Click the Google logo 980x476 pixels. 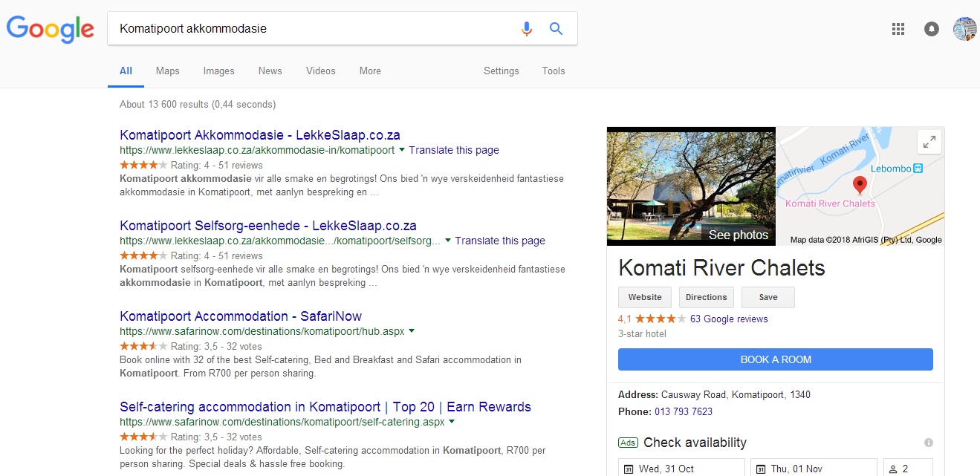(50, 29)
